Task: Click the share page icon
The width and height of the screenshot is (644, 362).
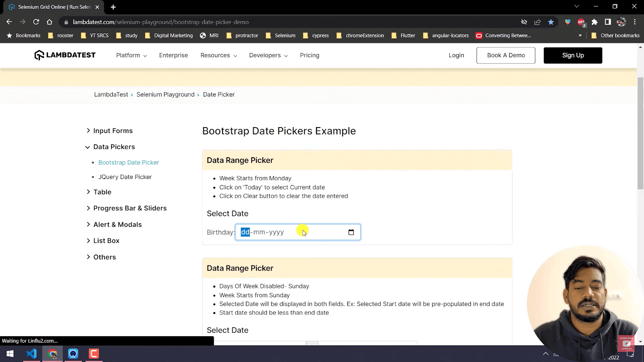Action: 538,22
